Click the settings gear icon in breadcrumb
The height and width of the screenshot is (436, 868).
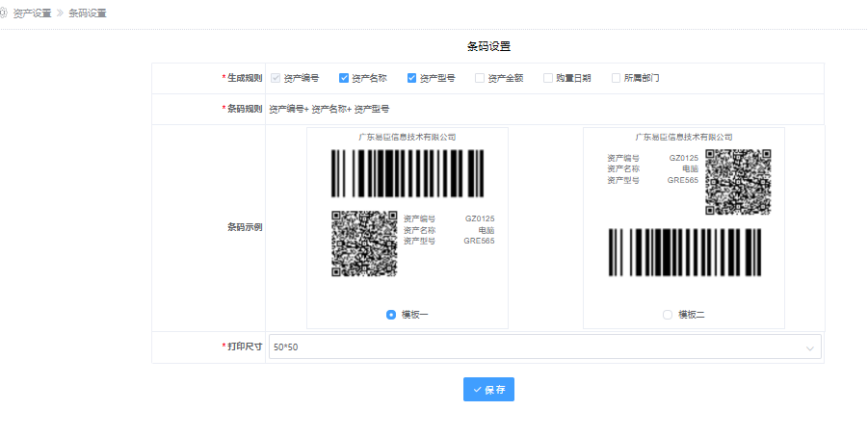click(x=2, y=13)
